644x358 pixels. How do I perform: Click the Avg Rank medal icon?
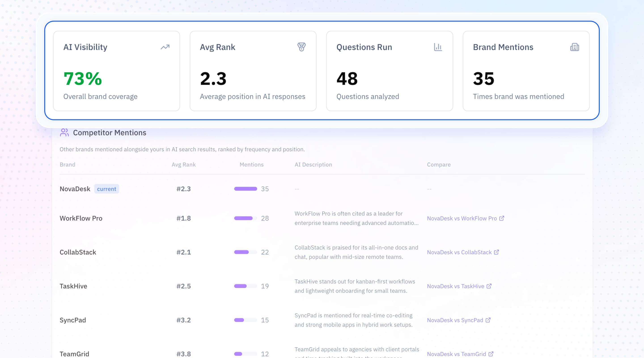301,47
